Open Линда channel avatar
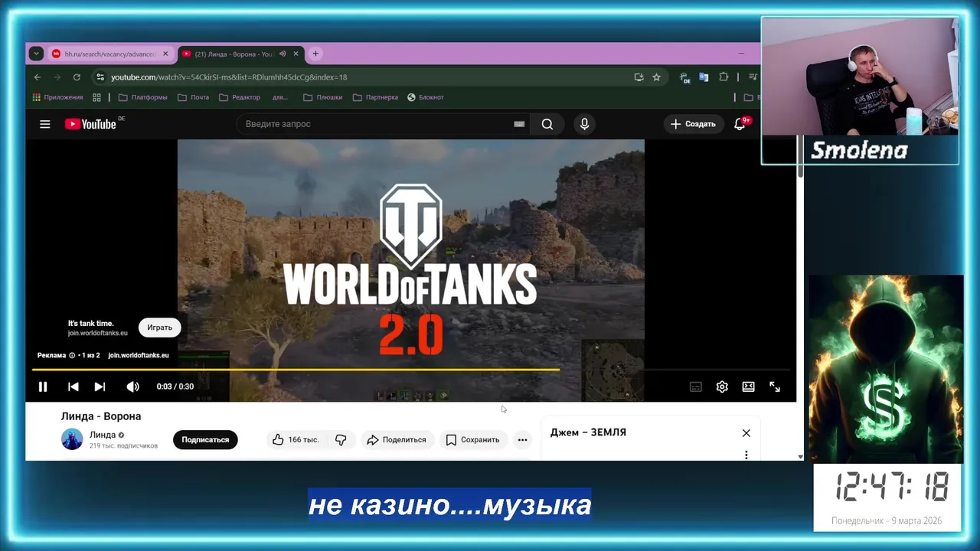The width and height of the screenshot is (980, 551). (72, 439)
